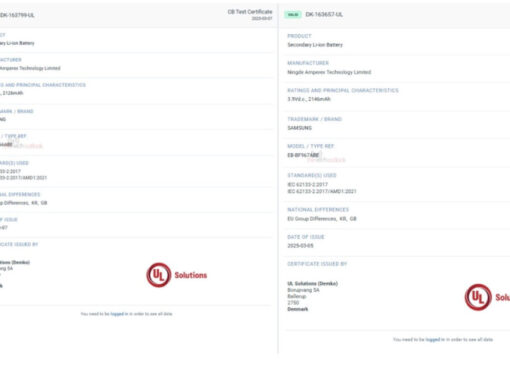Click 'UL Solutions (Demko)' issuer name in right certificate
This screenshot has height=365, width=510.
(x=313, y=284)
